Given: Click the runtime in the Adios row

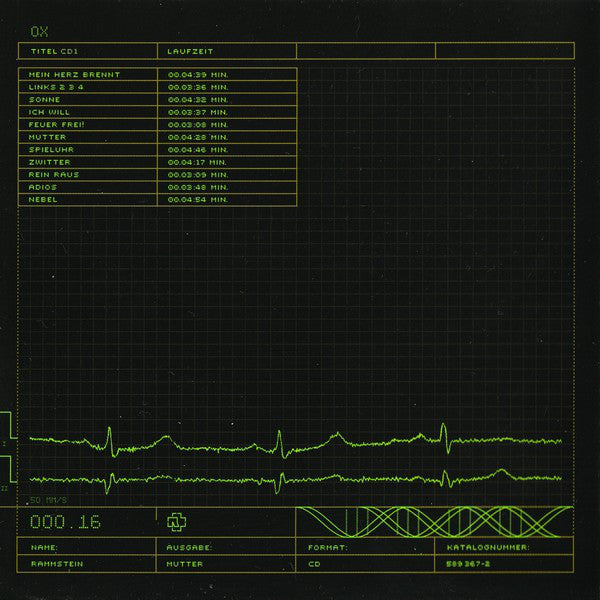Looking at the screenshot, I should (198, 187).
